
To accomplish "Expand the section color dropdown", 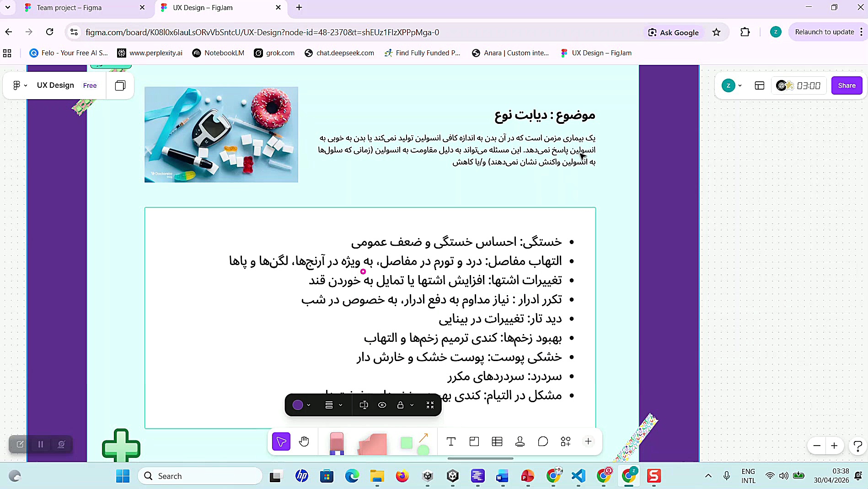I will tap(309, 405).
